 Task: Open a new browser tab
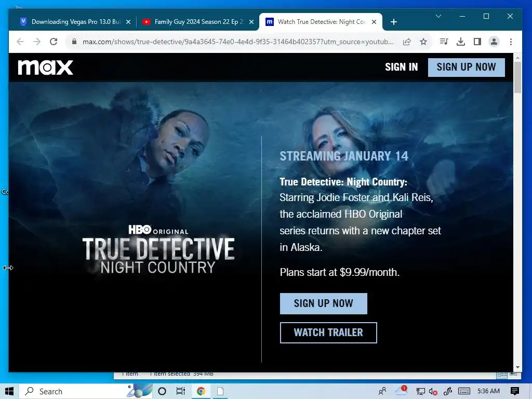(394, 22)
